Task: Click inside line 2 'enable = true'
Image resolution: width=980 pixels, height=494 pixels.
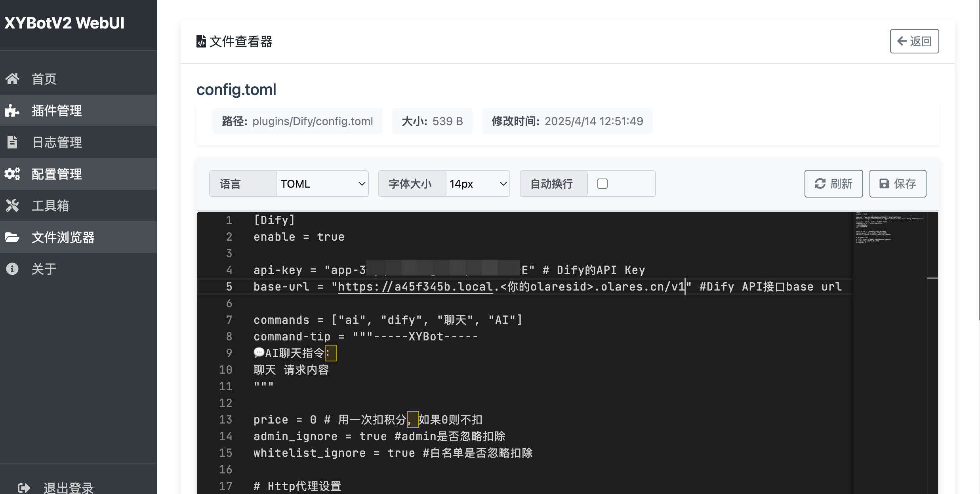Action: (299, 237)
